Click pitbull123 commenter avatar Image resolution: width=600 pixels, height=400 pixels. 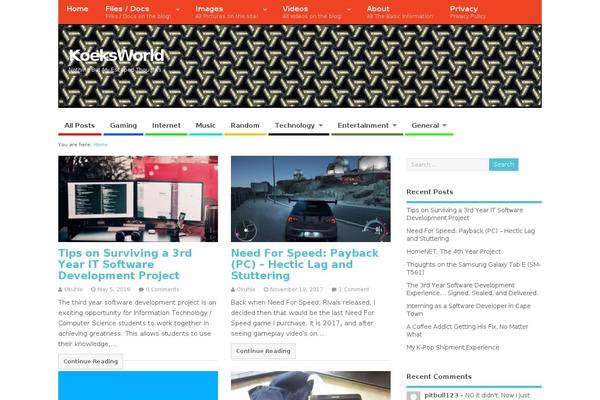tap(413, 396)
